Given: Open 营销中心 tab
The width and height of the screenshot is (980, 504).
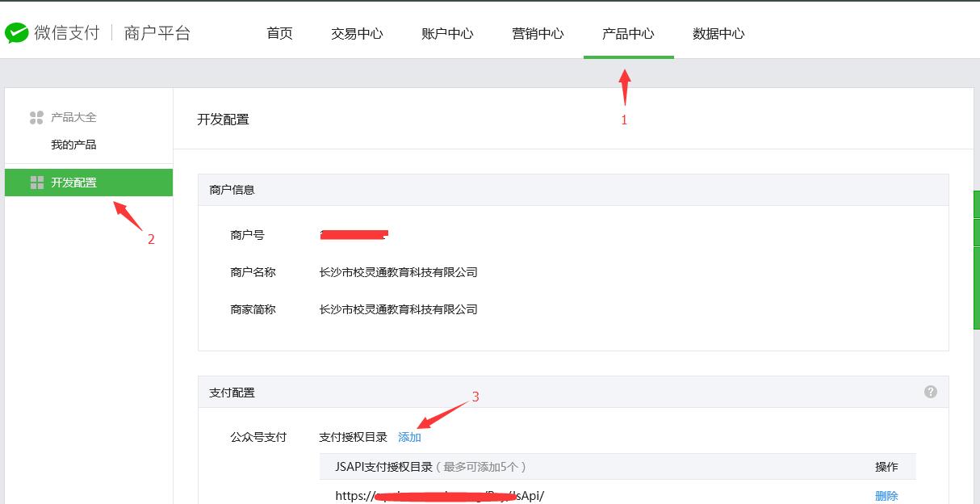Looking at the screenshot, I should (x=538, y=34).
